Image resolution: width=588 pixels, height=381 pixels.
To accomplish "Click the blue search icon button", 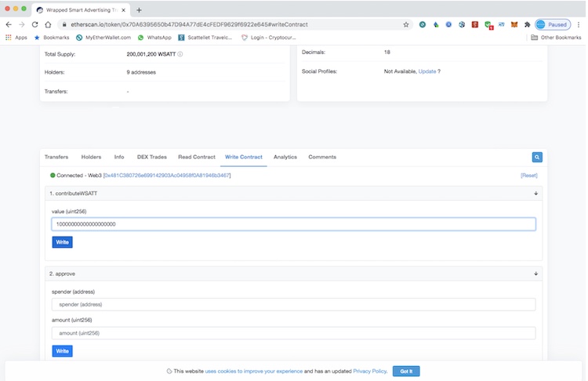I will (537, 157).
